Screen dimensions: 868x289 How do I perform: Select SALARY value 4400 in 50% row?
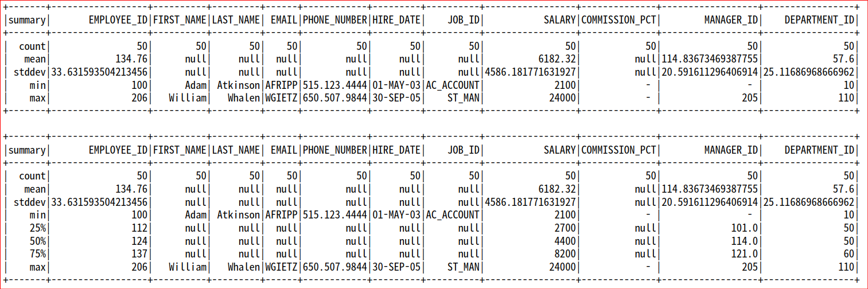565,241
